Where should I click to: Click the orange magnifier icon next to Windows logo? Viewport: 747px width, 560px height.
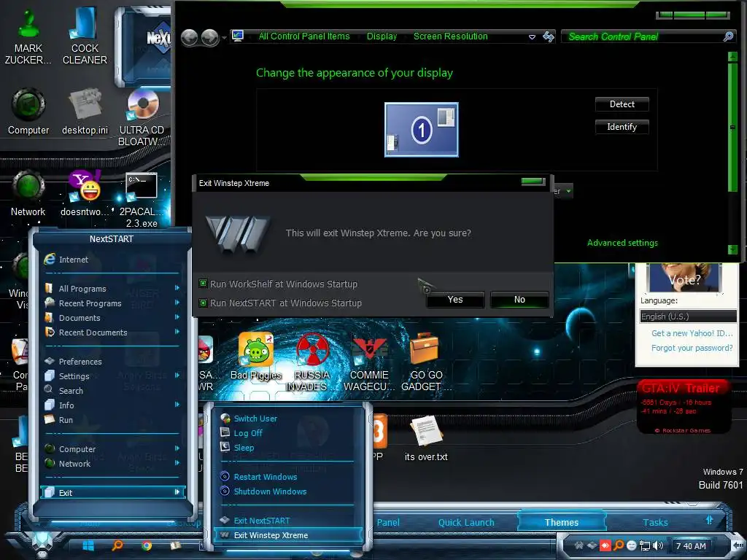[x=117, y=545]
